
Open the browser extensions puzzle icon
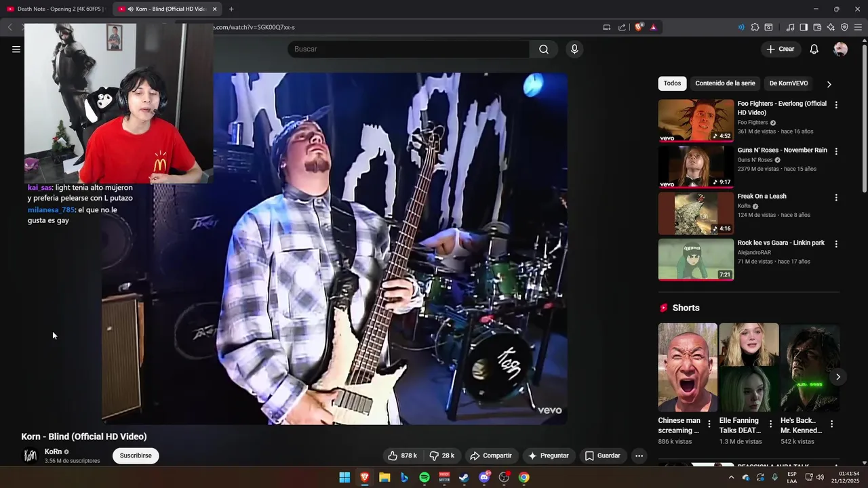pyautogui.click(x=755, y=27)
